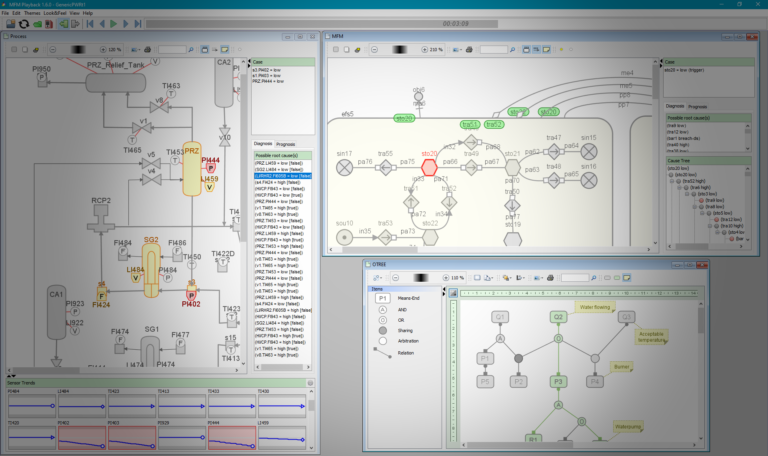Open the PI444 sensor trend chart
This screenshot has width=768, height=456.
click(232, 438)
